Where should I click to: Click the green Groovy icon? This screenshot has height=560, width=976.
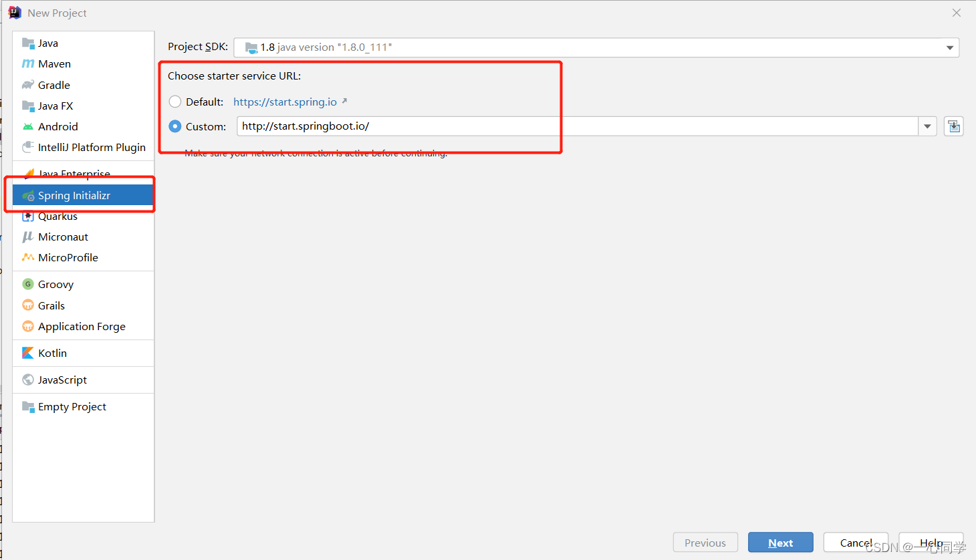(28, 284)
